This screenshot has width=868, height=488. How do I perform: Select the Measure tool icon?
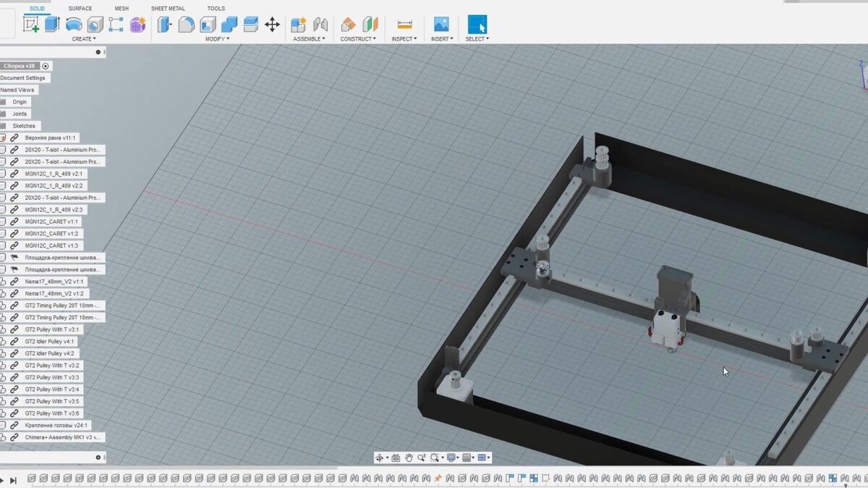[x=404, y=25]
